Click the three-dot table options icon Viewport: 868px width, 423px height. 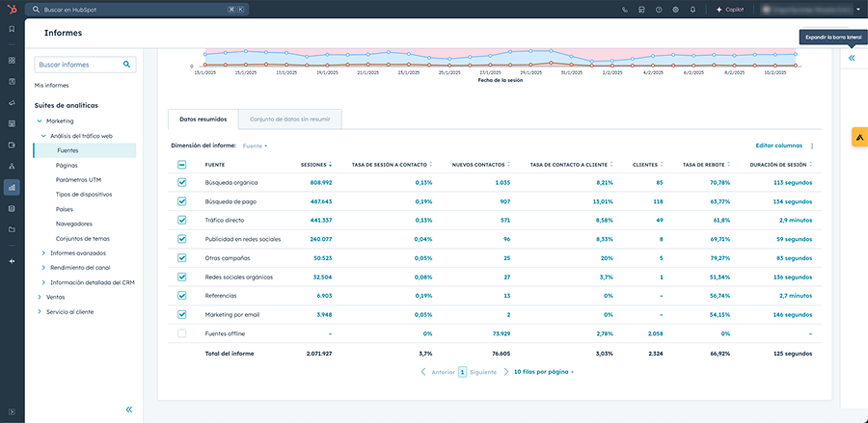(x=812, y=145)
